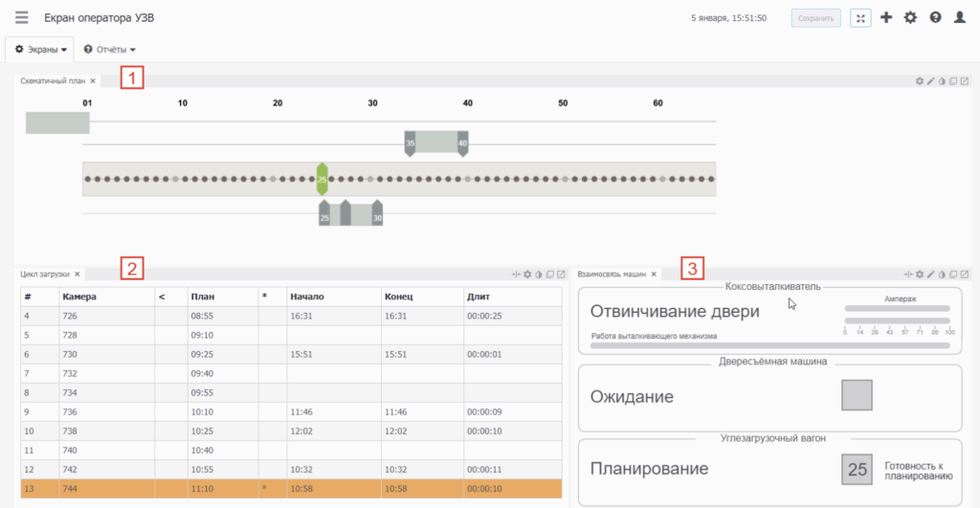Toggle fullscreen mode icon in header
The width and height of the screenshot is (980, 508).
coord(860,18)
